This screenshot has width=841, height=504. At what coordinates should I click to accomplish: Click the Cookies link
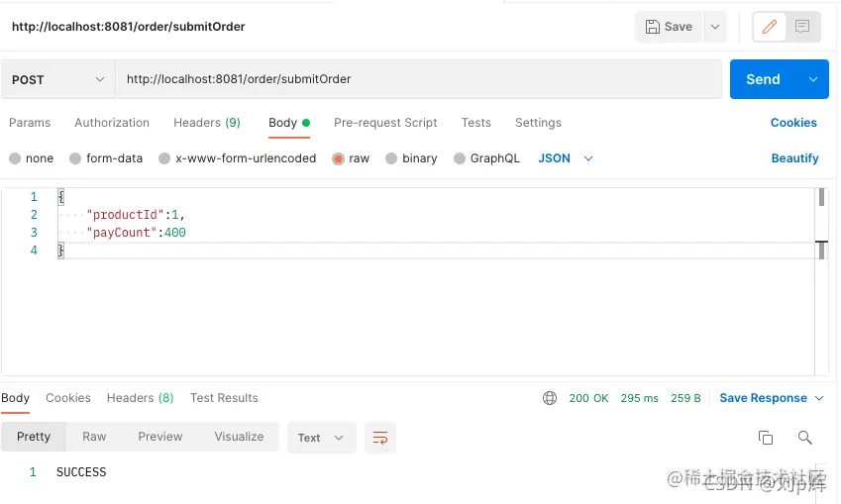[793, 123]
